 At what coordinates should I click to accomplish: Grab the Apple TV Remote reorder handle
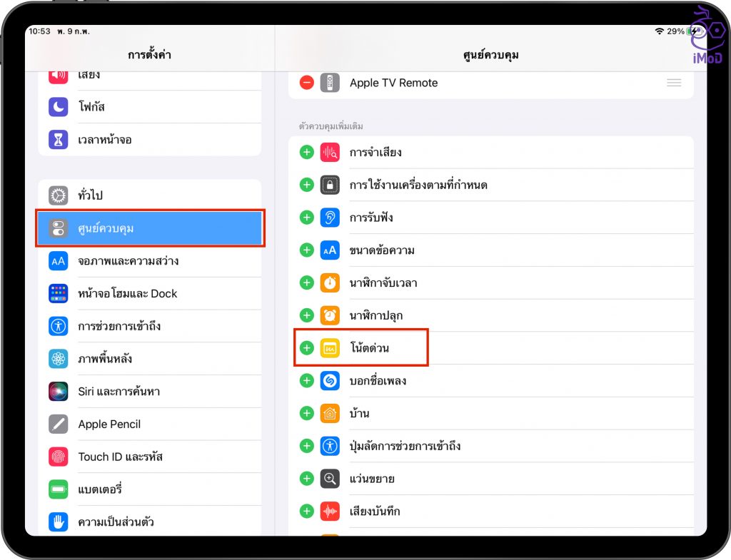click(x=673, y=83)
